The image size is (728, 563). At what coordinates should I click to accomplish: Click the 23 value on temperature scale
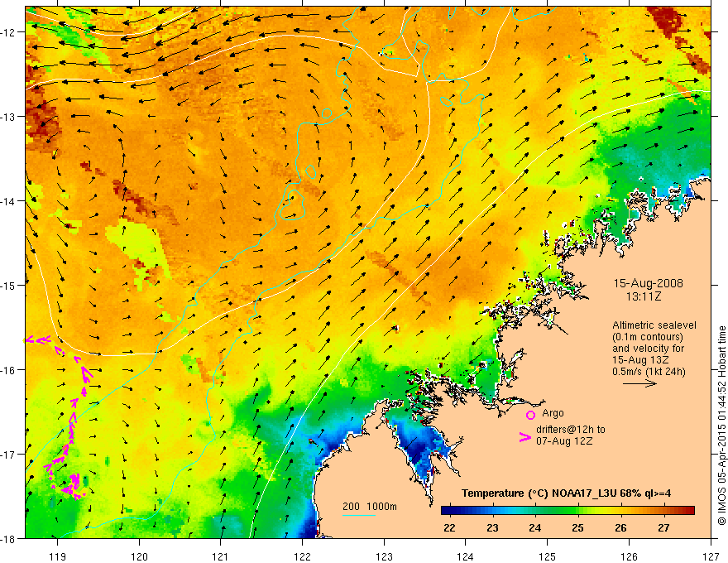[x=492, y=527]
